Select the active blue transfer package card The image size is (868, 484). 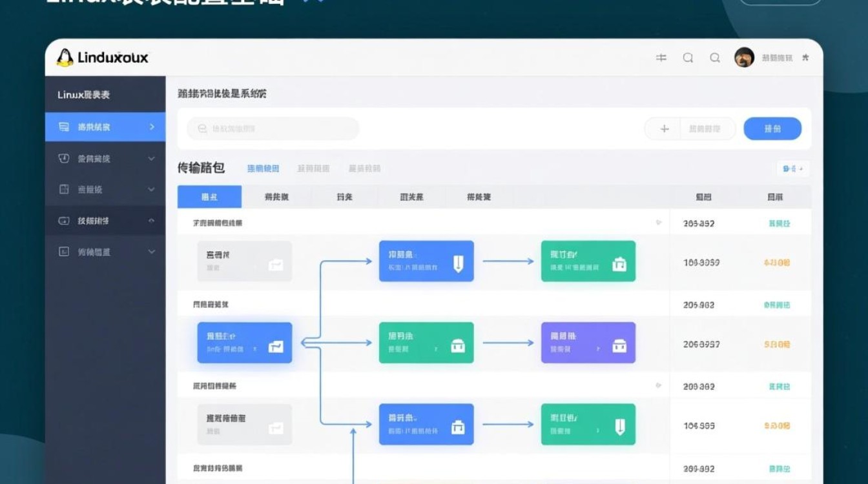coord(244,343)
